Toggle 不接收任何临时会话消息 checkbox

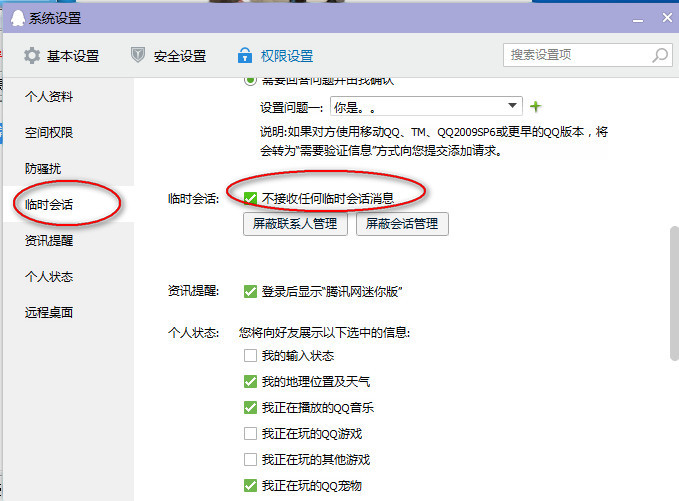tap(250, 198)
